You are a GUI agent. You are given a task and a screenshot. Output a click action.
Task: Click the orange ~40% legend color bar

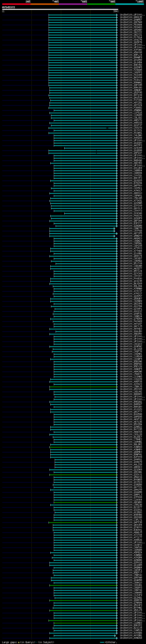click(45, 4)
